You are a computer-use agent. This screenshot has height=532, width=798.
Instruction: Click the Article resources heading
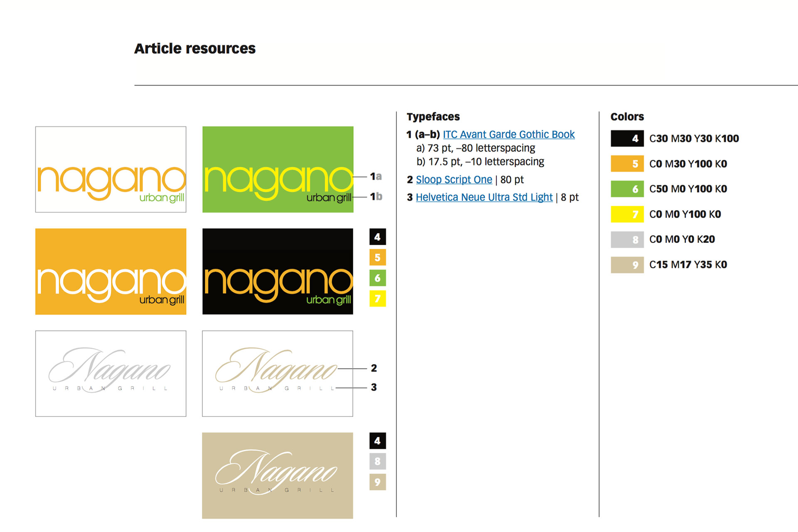[195, 49]
